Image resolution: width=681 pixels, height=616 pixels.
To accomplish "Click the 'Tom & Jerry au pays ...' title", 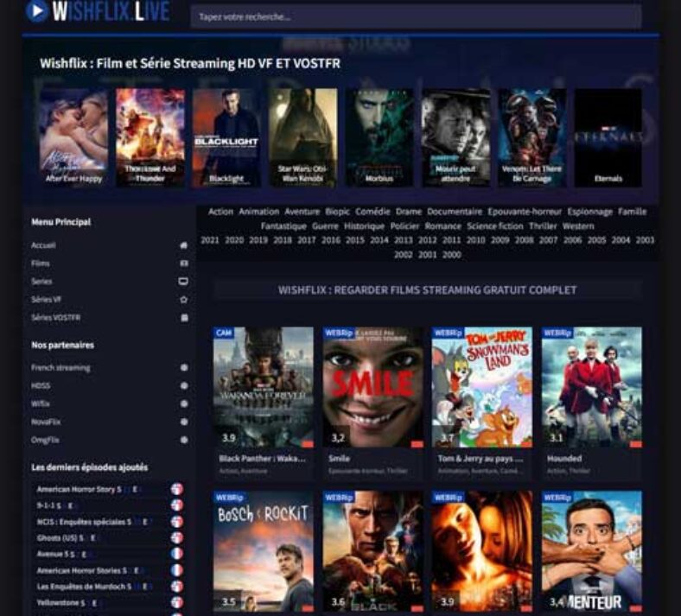I will click(x=481, y=459).
